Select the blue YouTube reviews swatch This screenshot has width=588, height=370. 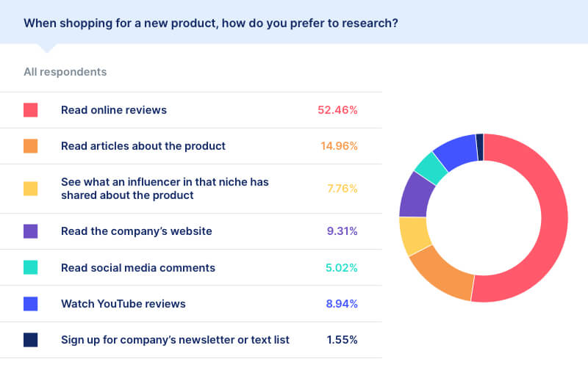click(x=30, y=303)
